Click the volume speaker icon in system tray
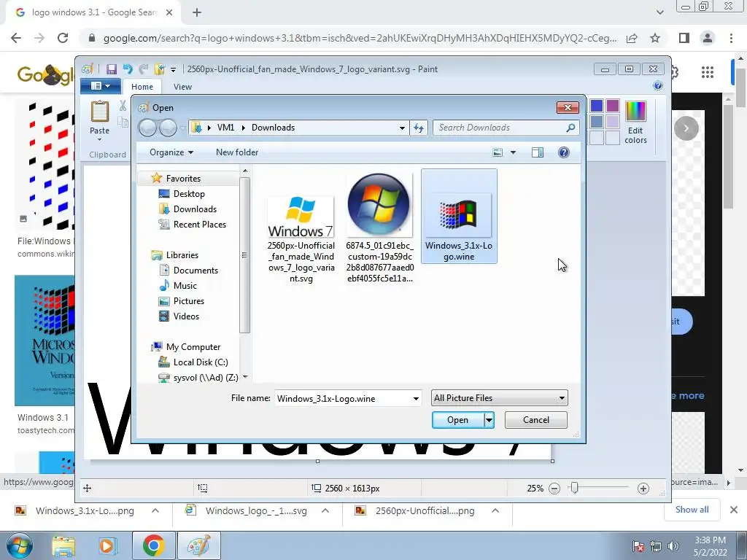 [673, 546]
